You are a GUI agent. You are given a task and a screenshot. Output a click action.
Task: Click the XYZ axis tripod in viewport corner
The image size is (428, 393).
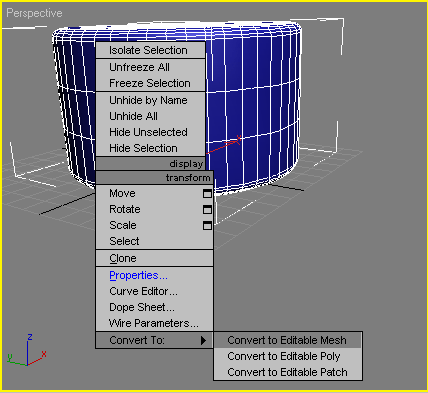click(27, 350)
